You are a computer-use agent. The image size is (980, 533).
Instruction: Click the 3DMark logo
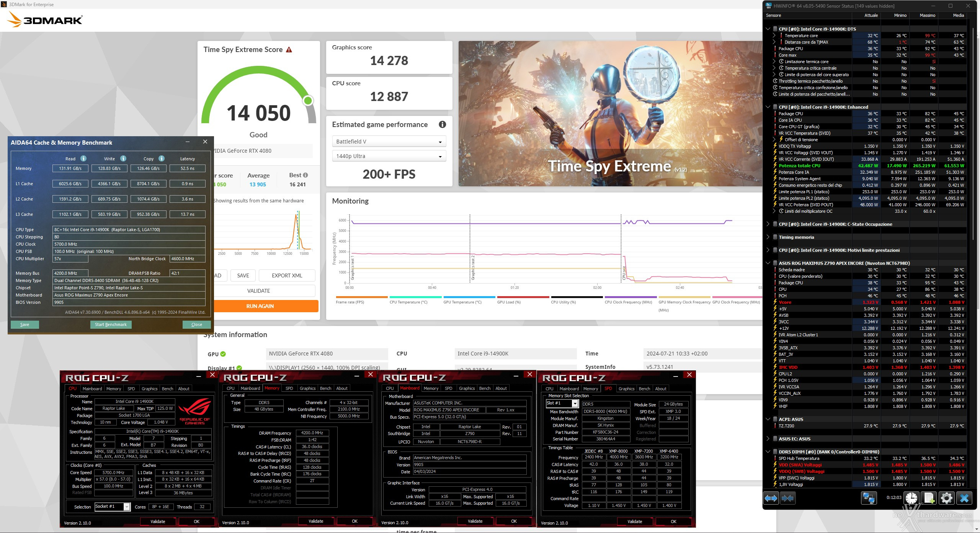[x=45, y=19]
